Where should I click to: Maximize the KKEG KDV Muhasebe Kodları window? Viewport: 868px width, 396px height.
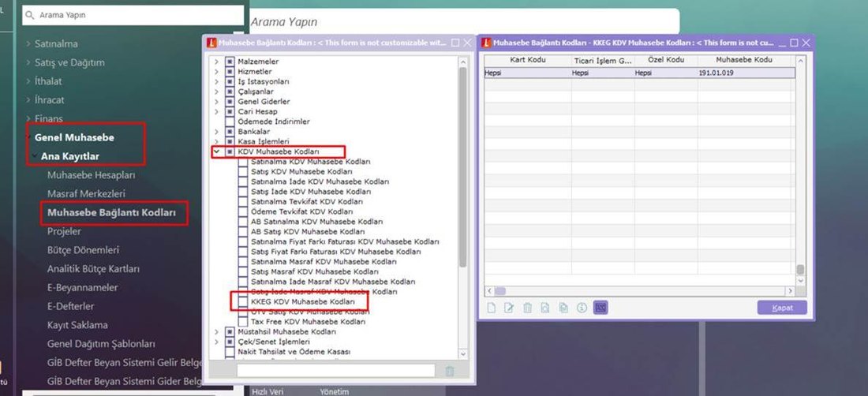tap(794, 43)
